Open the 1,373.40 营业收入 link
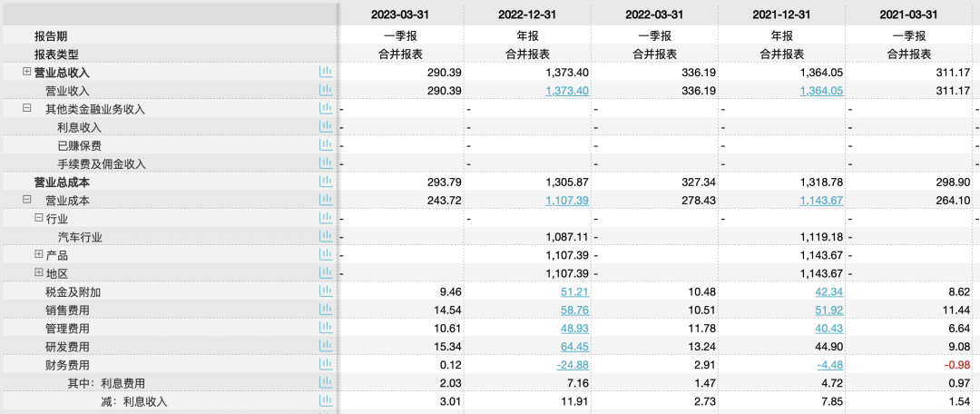Viewport: 980px width, 414px height. [567, 91]
